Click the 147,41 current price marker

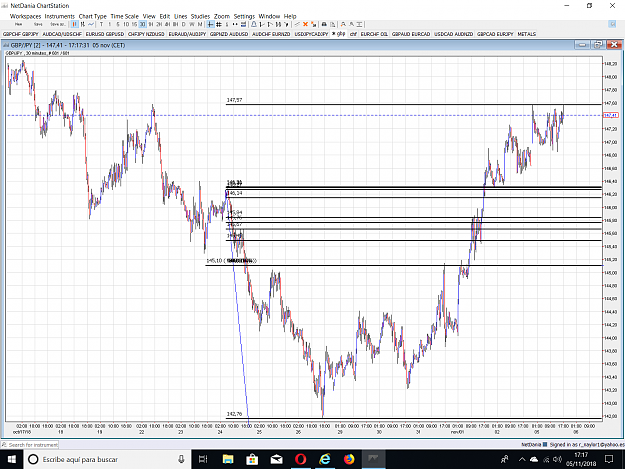click(x=610, y=115)
